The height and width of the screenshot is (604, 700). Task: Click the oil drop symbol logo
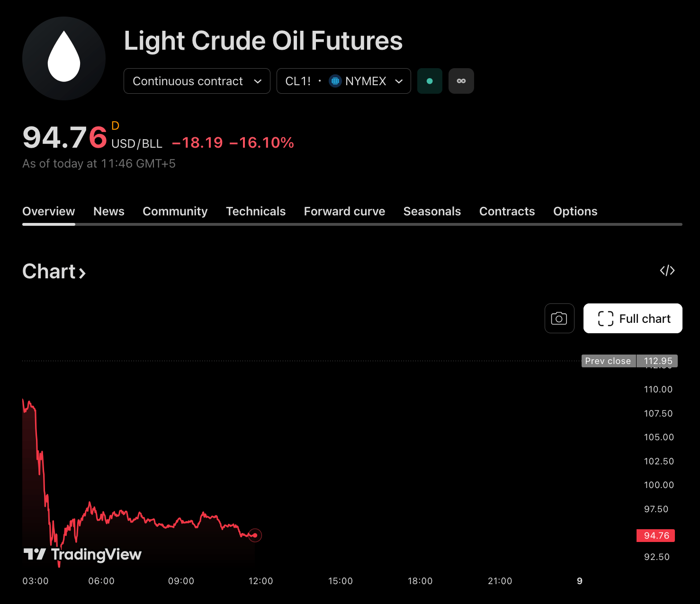pyautogui.click(x=64, y=58)
